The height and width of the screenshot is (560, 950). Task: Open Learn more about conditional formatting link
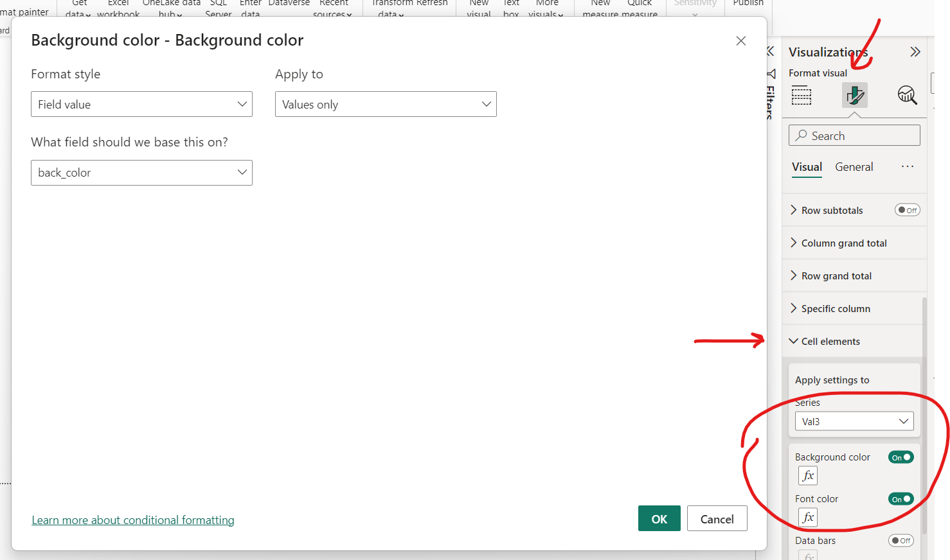133,520
